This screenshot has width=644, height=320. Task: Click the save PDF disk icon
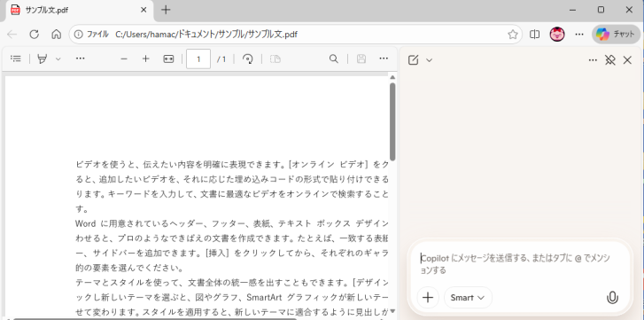(361, 59)
